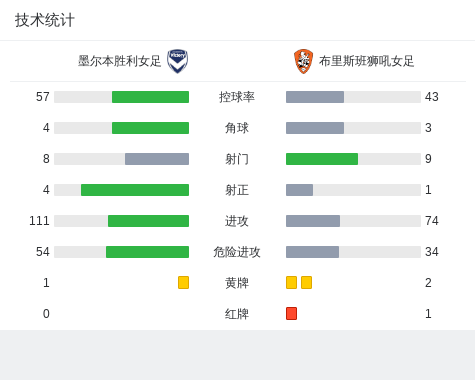Click the green shots-on-target bar for Melbourne
The image size is (475, 380).
coord(135,190)
